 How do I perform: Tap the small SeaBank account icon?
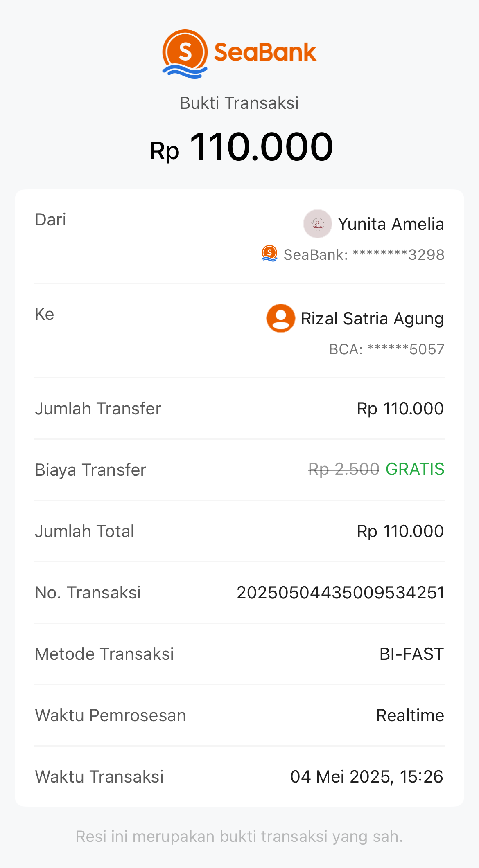point(269,254)
